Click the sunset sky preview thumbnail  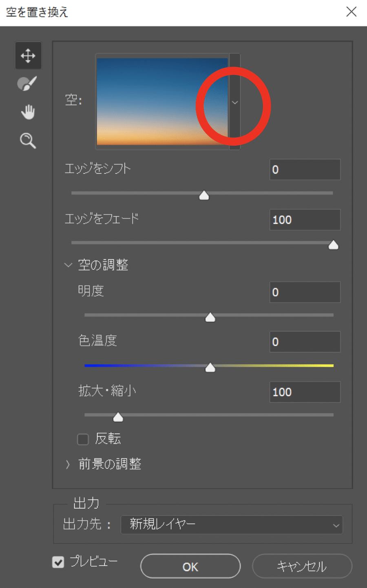[162, 101]
